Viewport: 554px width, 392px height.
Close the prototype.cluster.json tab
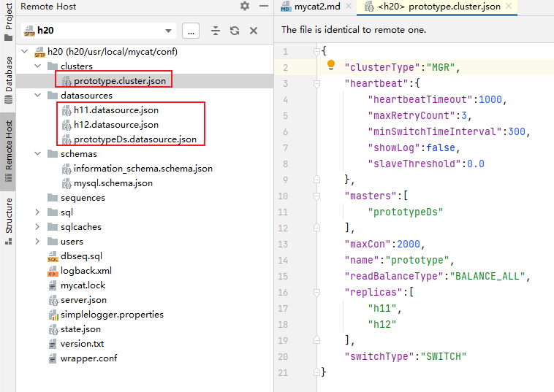509,6
